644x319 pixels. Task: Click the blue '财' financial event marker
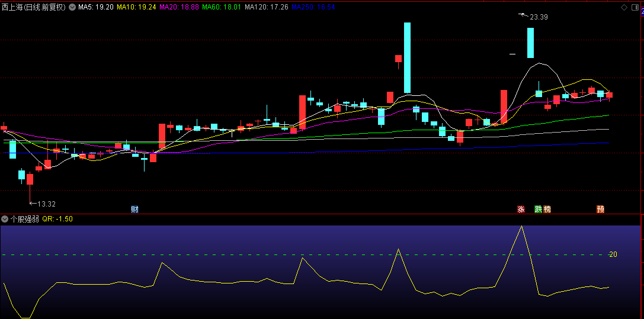coord(134,209)
